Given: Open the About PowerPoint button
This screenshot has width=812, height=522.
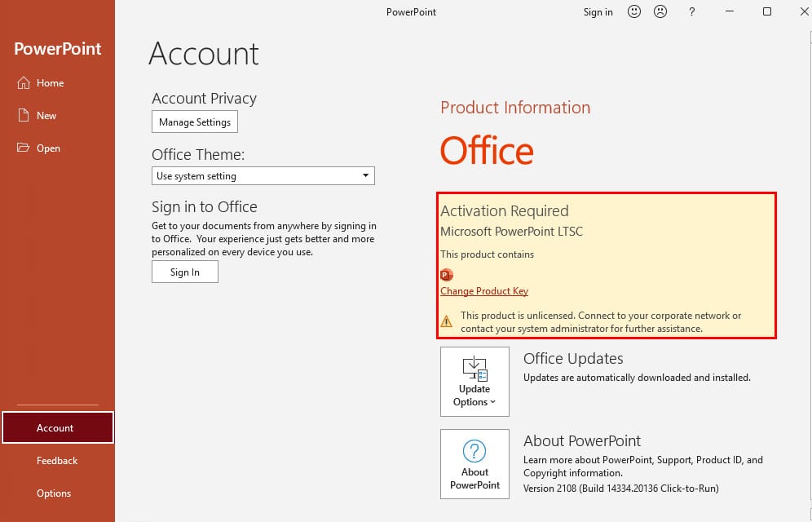Looking at the screenshot, I should tap(474, 464).
